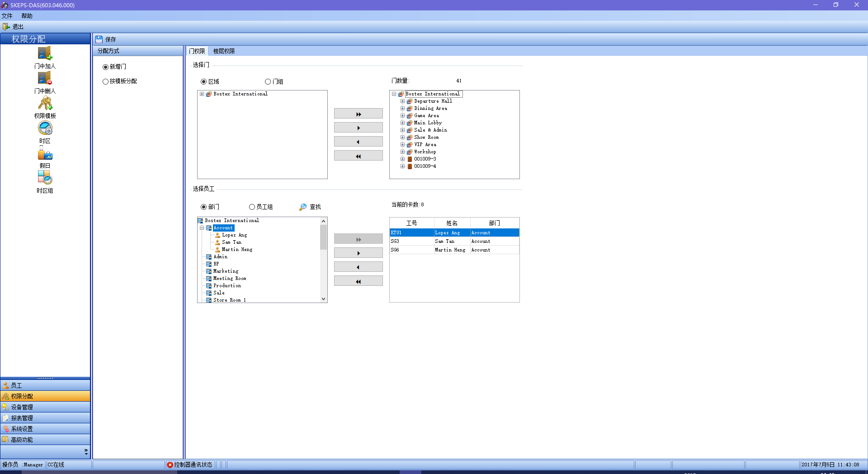Image resolution: width=868 pixels, height=474 pixels.
Task: Click the department tree vertical scrollbar thumb
Action: click(323, 237)
